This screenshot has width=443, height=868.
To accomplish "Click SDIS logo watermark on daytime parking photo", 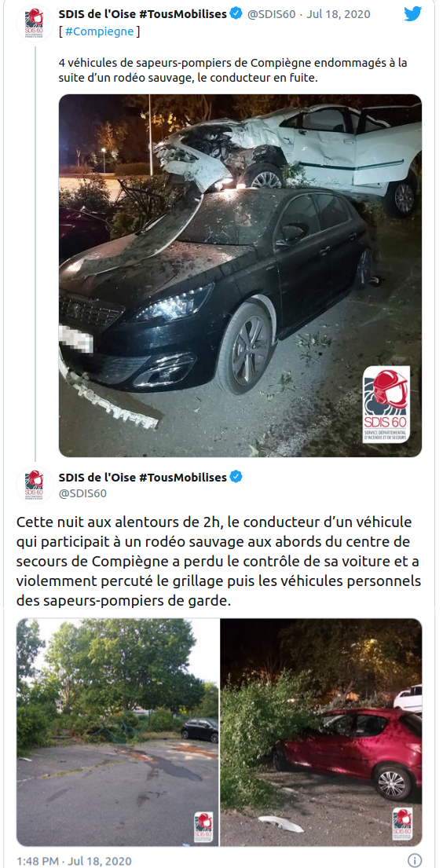I will (203, 826).
